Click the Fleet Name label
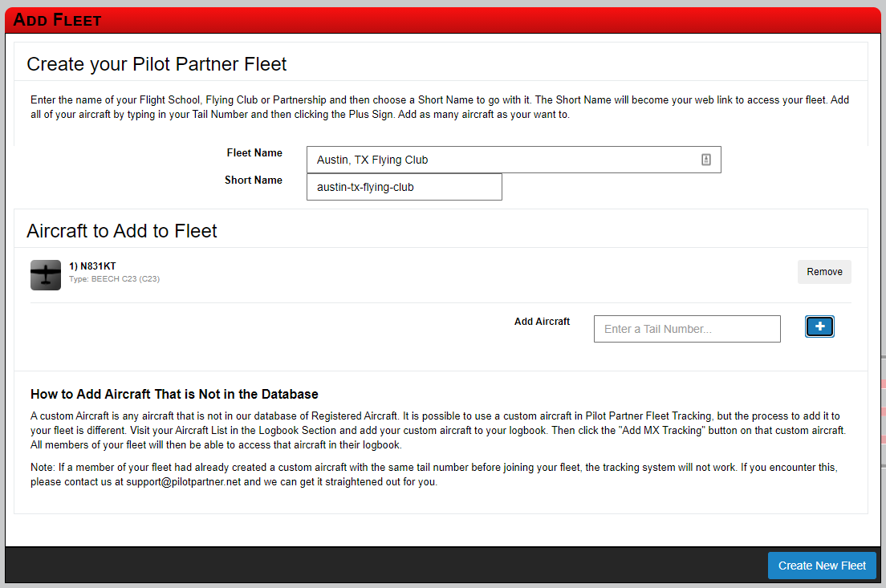Viewport: 886px width, 588px height. [x=254, y=152]
